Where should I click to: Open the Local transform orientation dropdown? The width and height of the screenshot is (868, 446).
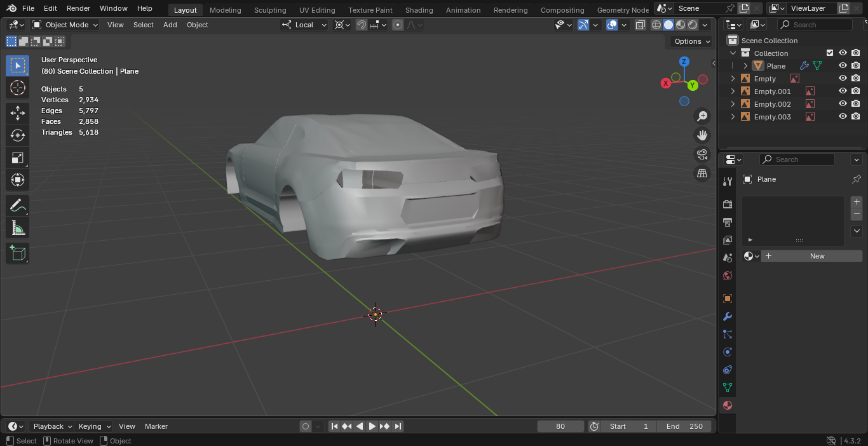(x=304, y=25)
